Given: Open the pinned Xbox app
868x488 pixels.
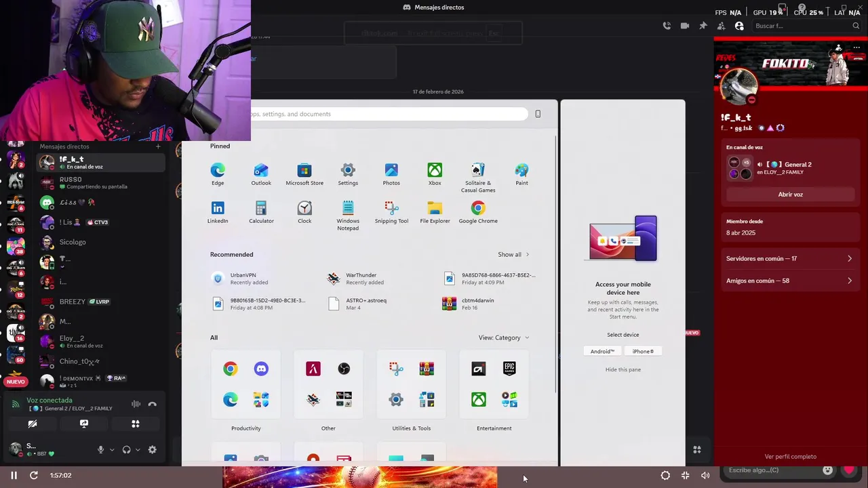Looking at the screenshot, I should [435, 174].
